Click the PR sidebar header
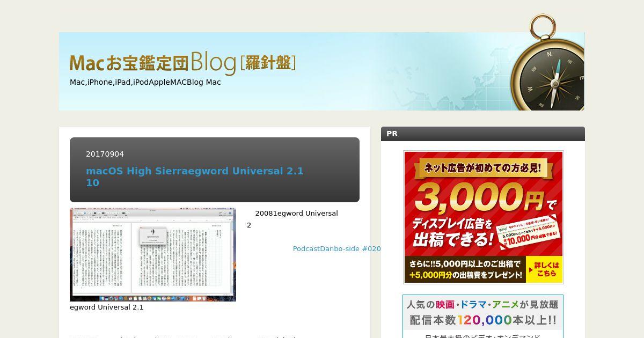 [483, 134]
